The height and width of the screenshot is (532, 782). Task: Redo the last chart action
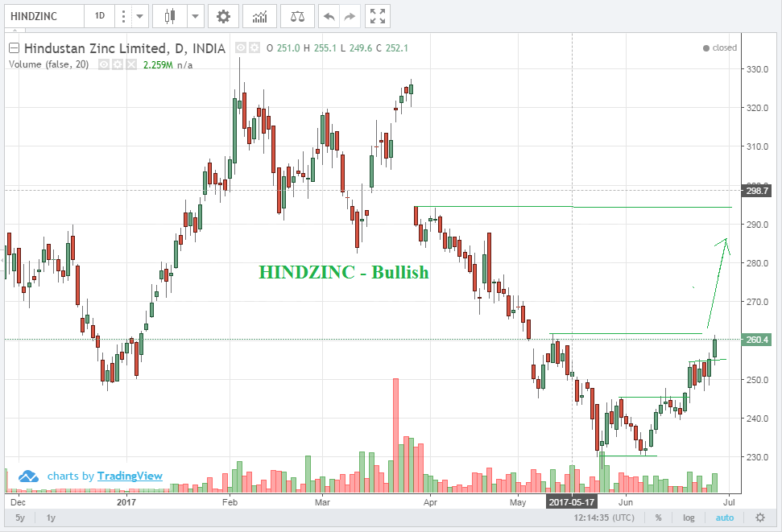click(350, 16)
